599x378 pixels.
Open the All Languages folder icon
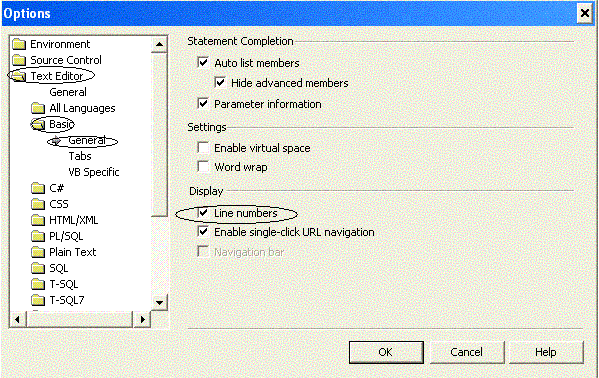(38, 109)
